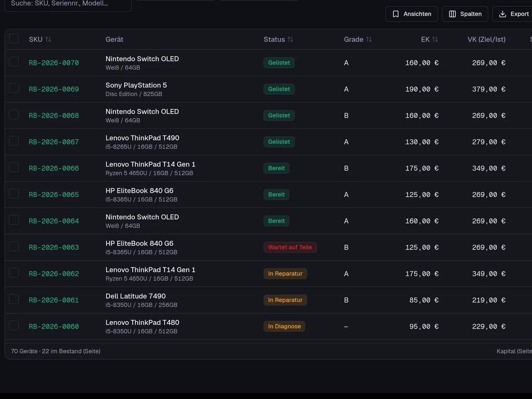The image size is (532, 399).
Task: Check the box for RB-2026-0063
Action: [x=14, y=246]
